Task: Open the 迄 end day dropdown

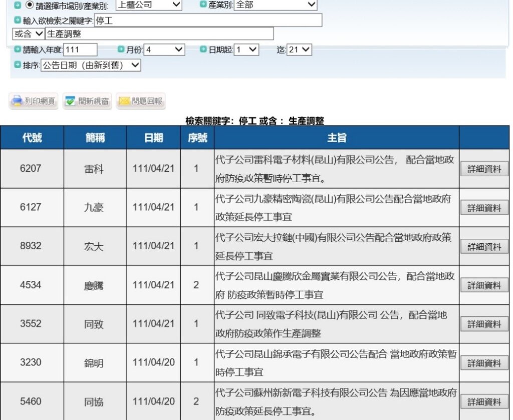Action: pyautogui.click(x=300, y=50)
